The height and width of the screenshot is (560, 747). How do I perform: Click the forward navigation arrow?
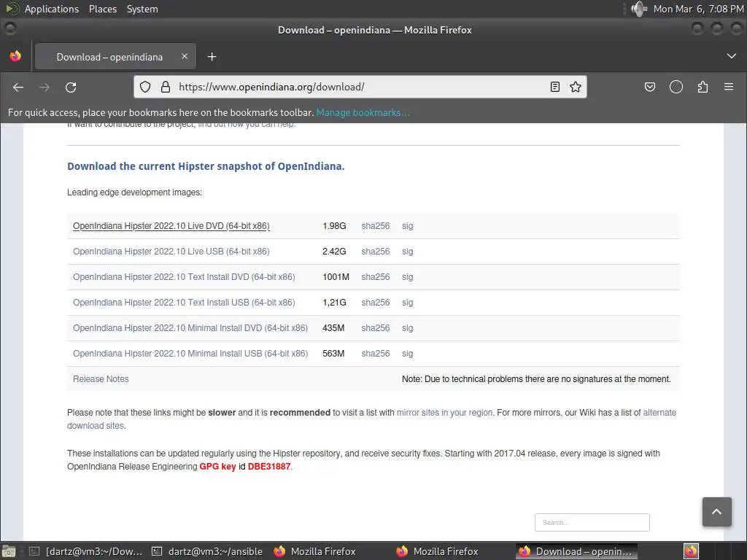(44, 87)
